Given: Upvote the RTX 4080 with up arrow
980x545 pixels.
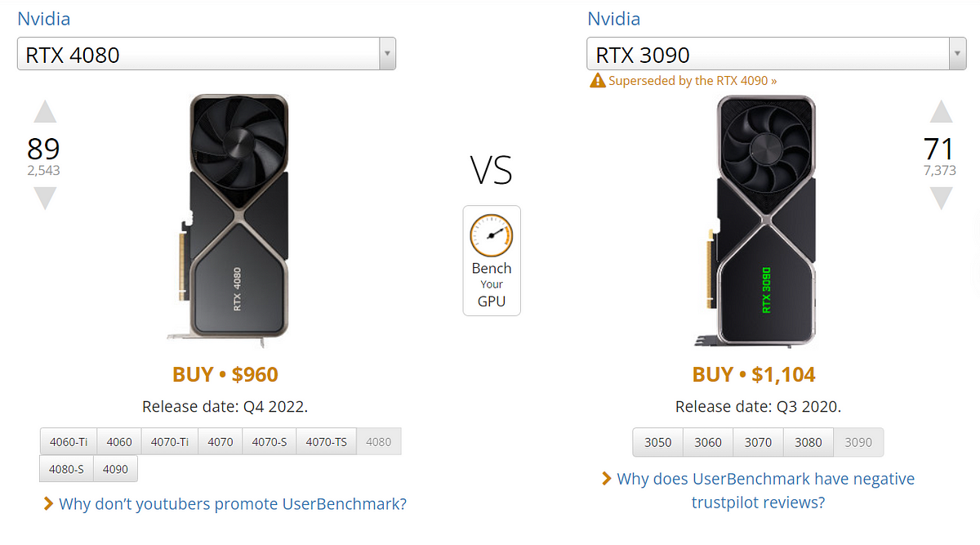Looking at the screenshot, I should (x=45, y=112).
